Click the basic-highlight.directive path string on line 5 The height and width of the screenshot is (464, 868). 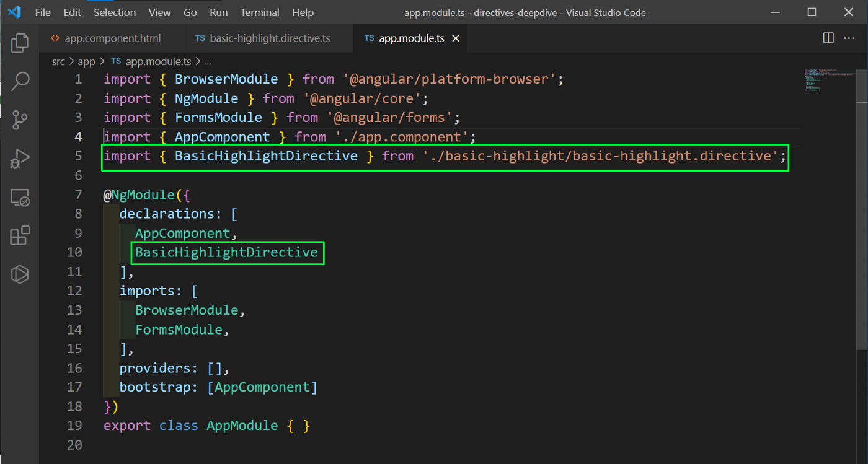pos(600,155)
